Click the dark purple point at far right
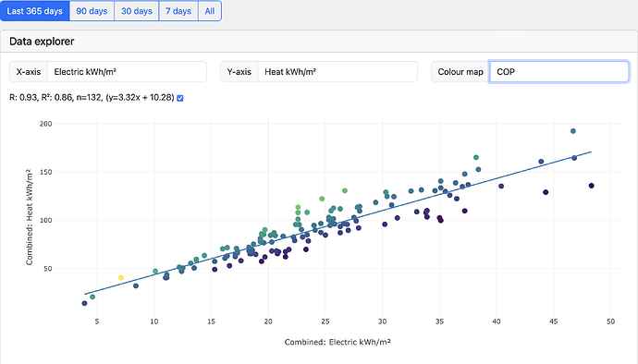 click(x=591, y=186)
